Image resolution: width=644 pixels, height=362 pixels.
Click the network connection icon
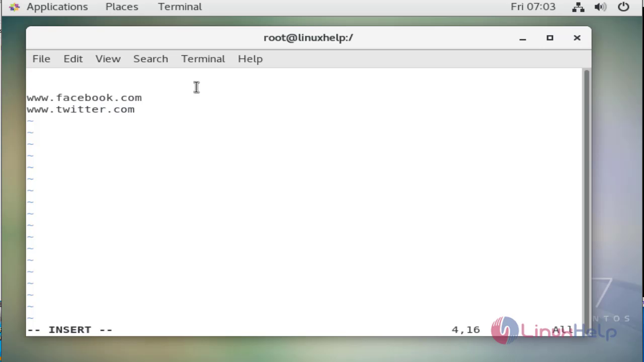coord(578,7)
